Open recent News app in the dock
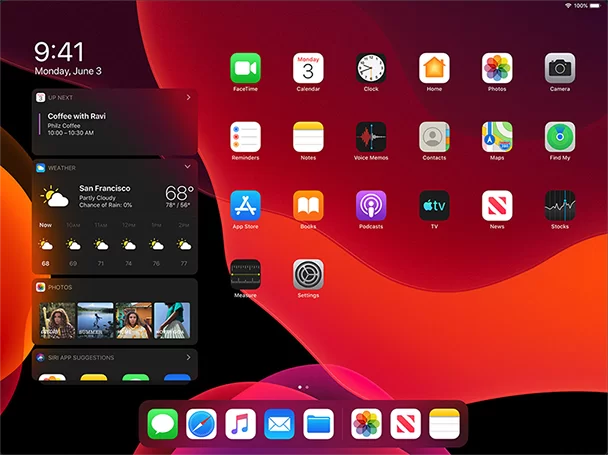This screenshot has width=608, height=455. (x=405, y=424)
